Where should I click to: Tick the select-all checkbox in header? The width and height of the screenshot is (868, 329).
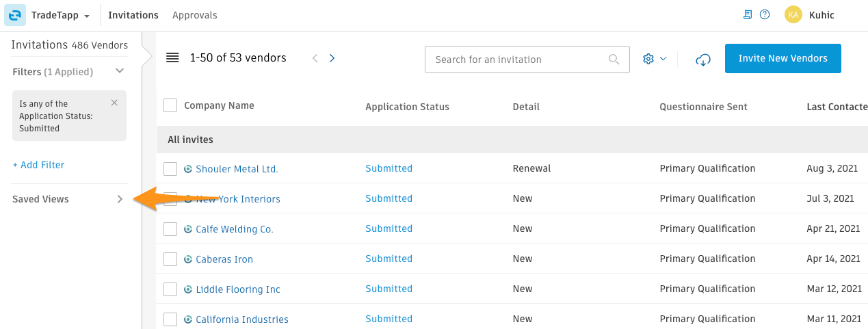click(170, 105)
